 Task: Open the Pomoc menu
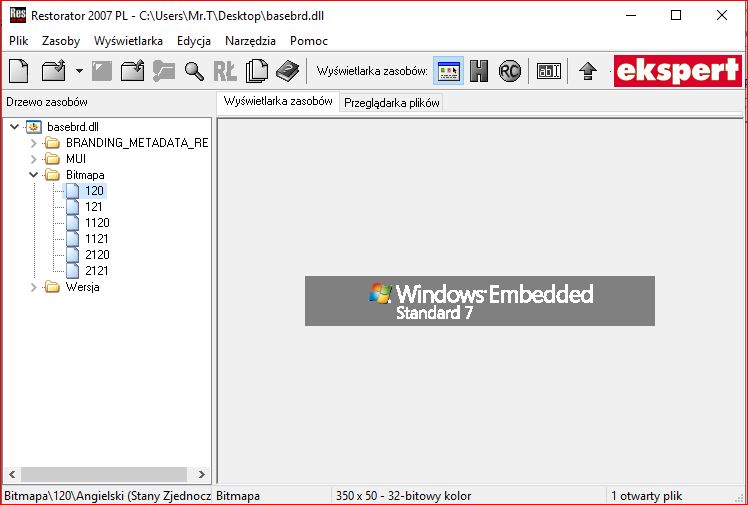tap(309, 41)
